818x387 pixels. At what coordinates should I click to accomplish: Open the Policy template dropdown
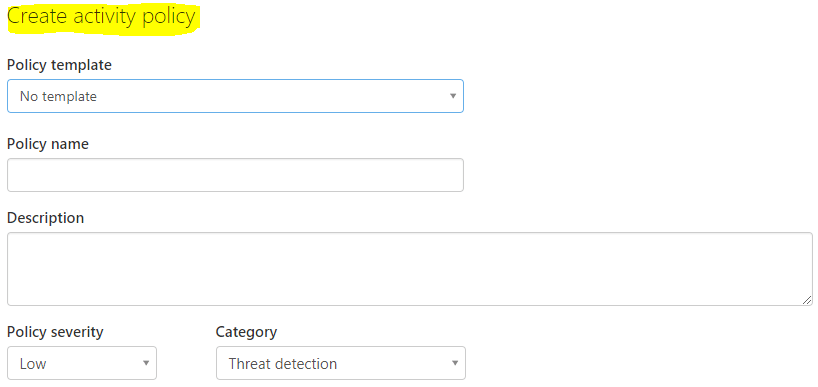(x=235, y=96)
